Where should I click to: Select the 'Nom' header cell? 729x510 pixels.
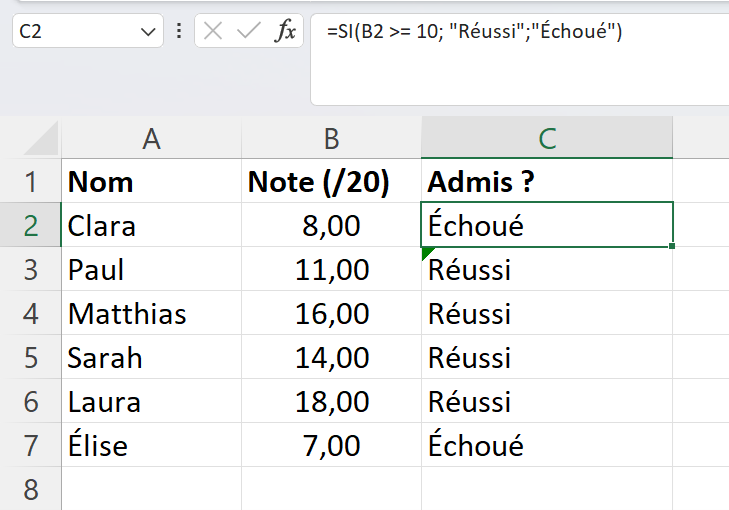[152, 181]
